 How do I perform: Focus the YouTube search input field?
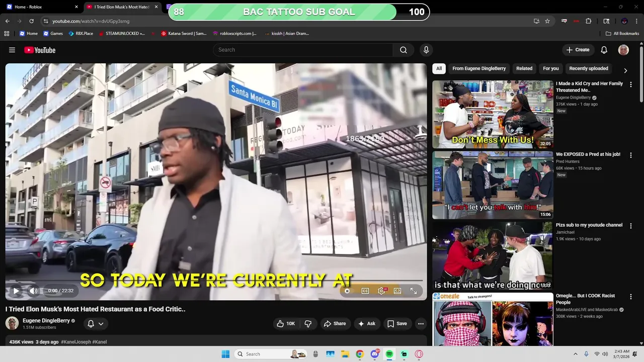[303, 50]
